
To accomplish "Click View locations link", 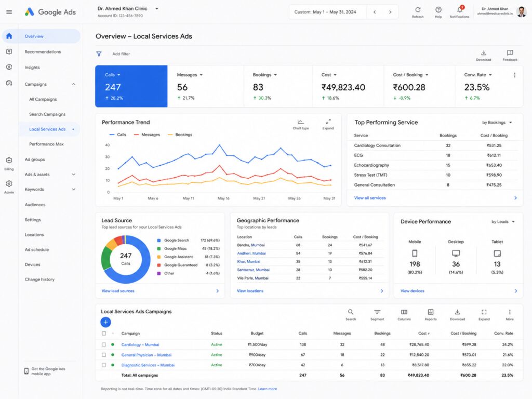I will pyautogui.click(x=250, y=291).
